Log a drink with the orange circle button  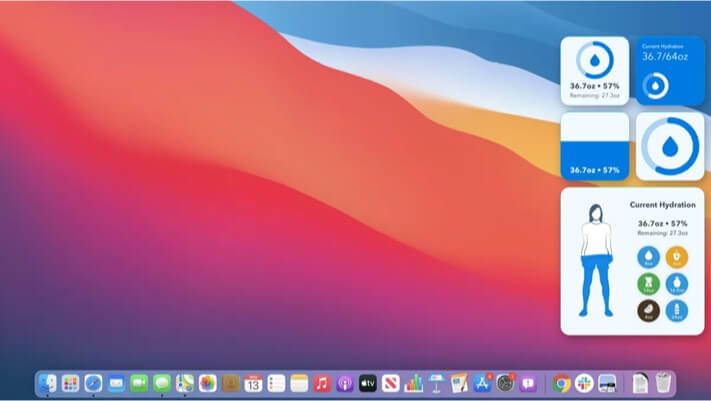pyautogui.click(x=677, y=257)
